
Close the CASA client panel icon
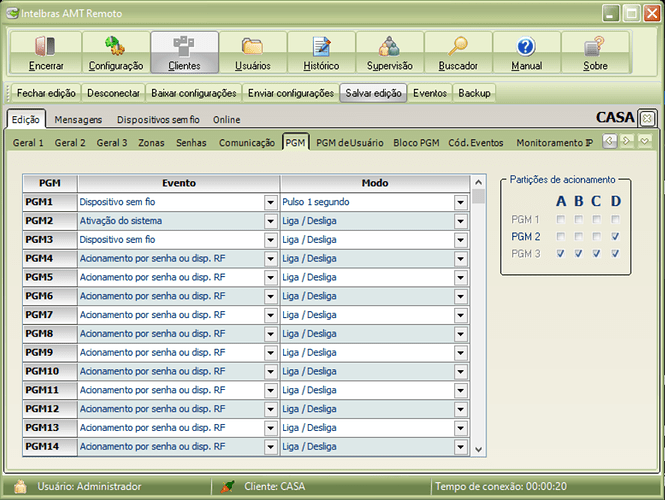tap(647, 118)
